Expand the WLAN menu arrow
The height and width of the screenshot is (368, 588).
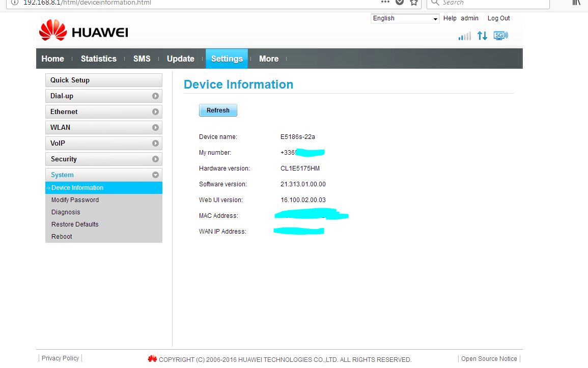point(155,127)
